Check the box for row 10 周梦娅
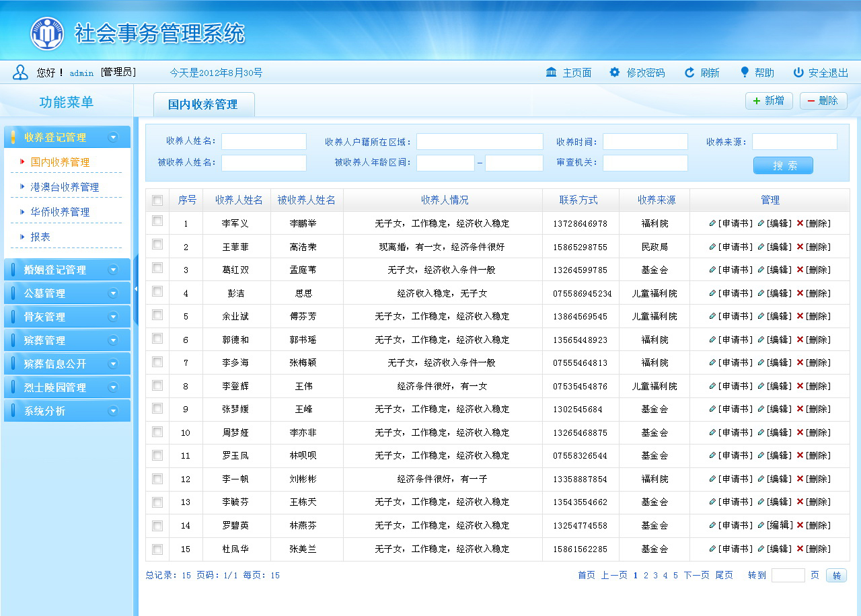This screenshot has height=616, width=861. tap(157, 432)
